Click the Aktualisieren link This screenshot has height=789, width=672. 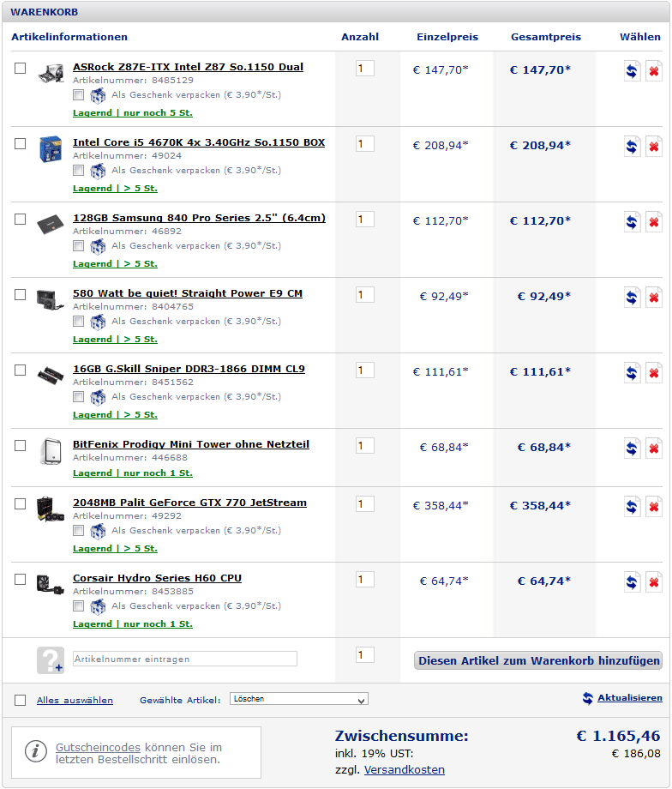[x=630, y=698]
